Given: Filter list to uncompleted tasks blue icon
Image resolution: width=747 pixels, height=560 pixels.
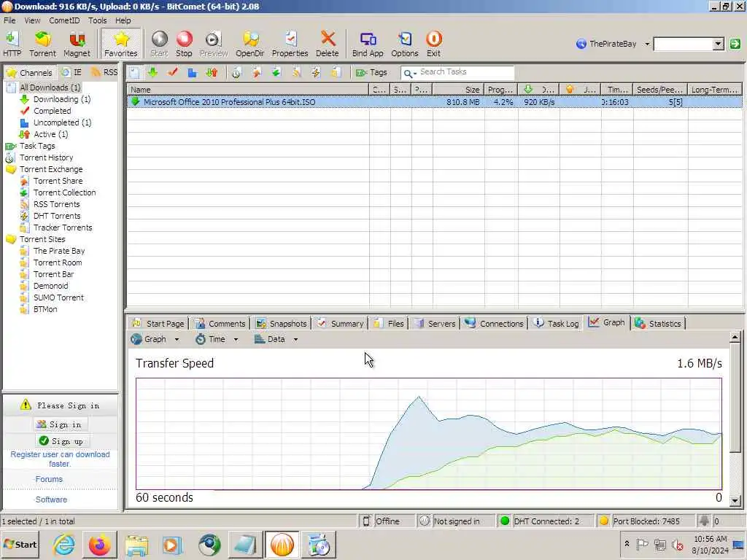Looking at the screenshot, I should (192, 72).
